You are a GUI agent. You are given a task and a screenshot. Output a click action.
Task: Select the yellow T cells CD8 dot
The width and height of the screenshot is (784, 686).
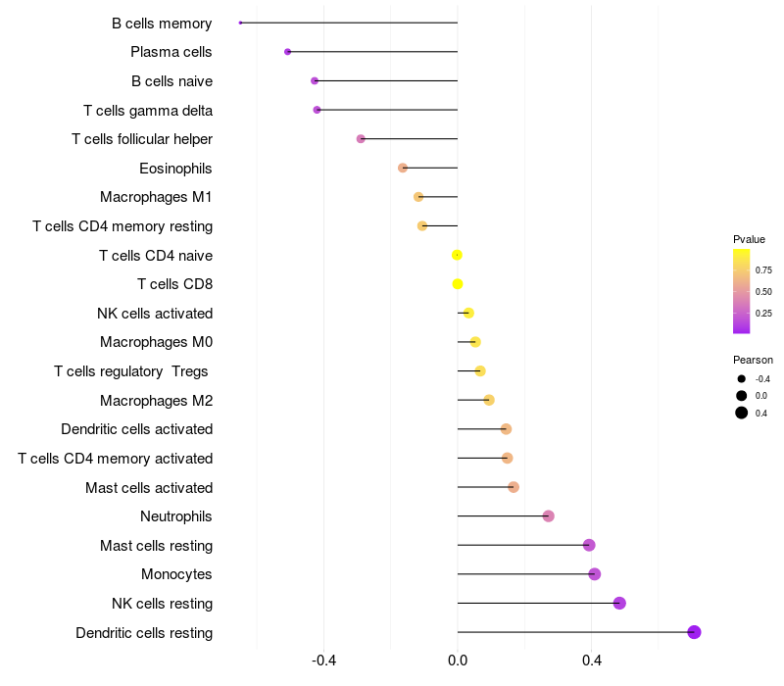(458, 284)
